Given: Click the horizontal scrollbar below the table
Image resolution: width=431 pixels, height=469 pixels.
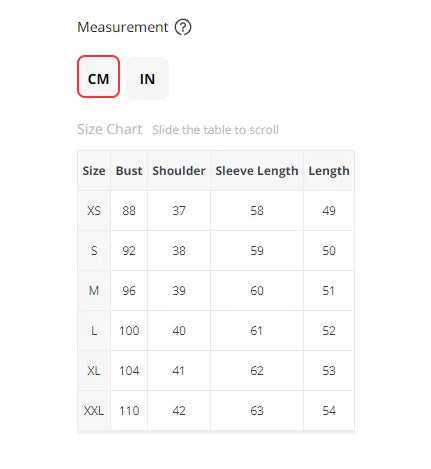Looking at the screenshot, I should click(x=216, y=432).
